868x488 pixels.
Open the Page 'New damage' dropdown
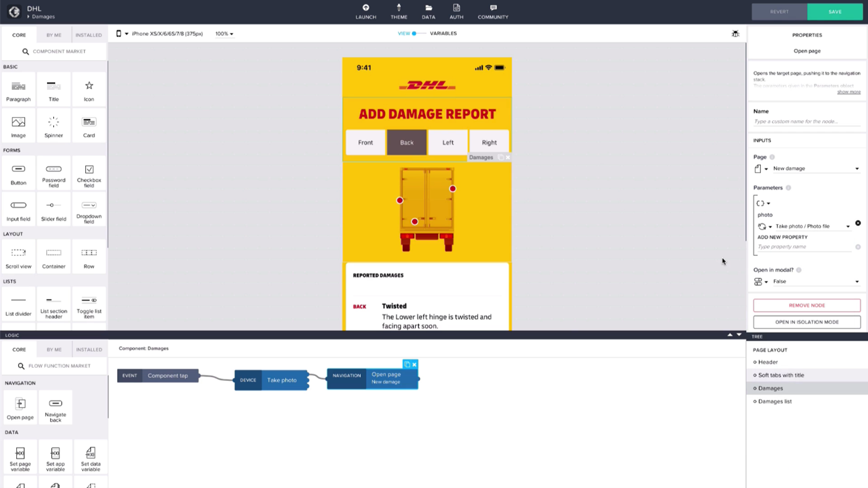pyautogui.click(x=815, y=168)
